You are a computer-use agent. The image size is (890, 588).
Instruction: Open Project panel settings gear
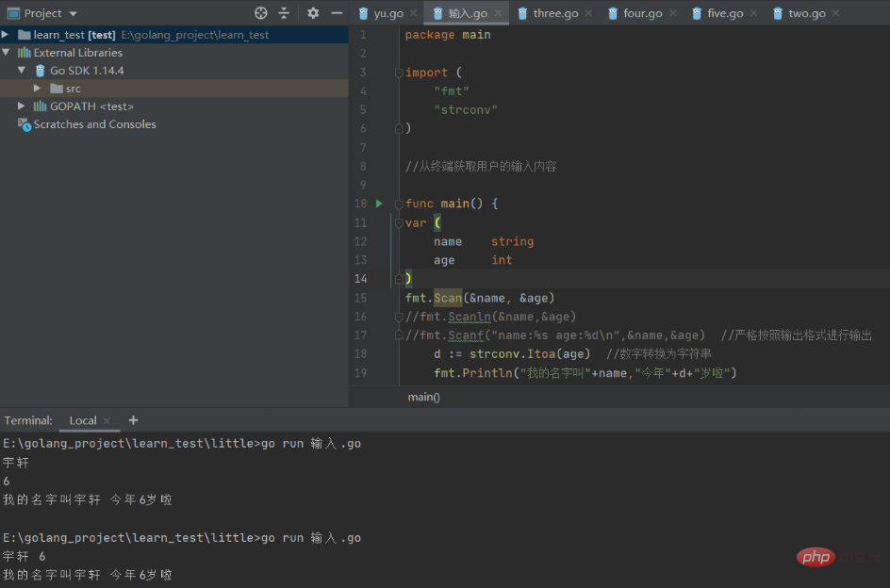click(313, 13)
